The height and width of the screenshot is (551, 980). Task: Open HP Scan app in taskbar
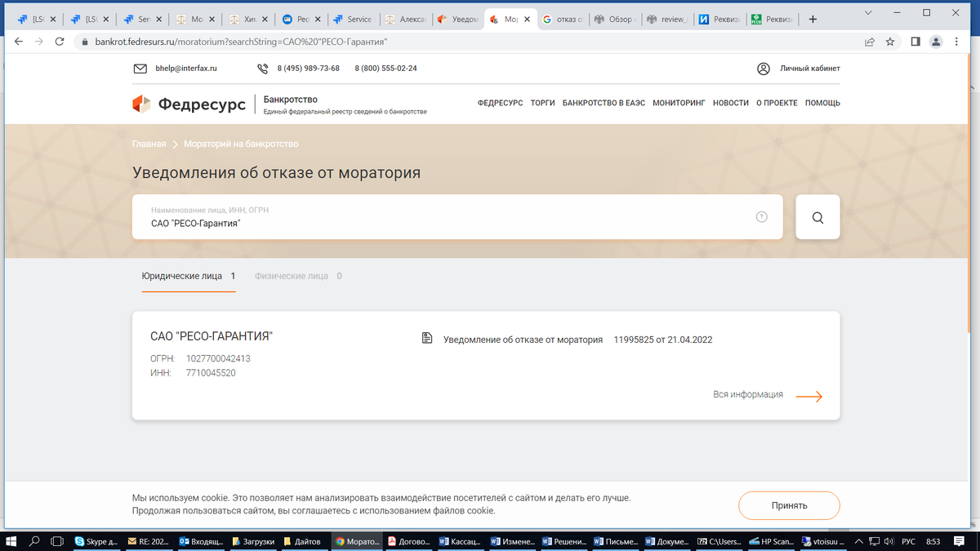click(771, 540)
